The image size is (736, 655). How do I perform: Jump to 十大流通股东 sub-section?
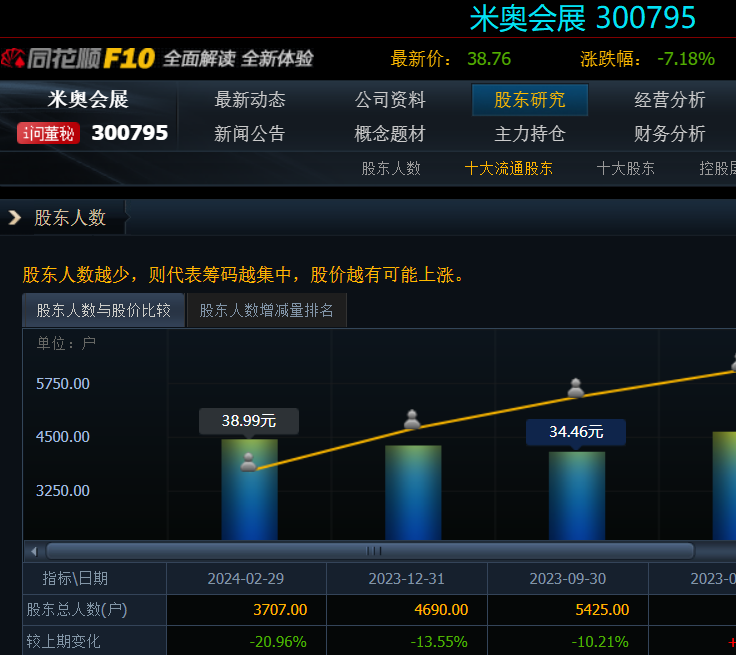tap(508, 168)
